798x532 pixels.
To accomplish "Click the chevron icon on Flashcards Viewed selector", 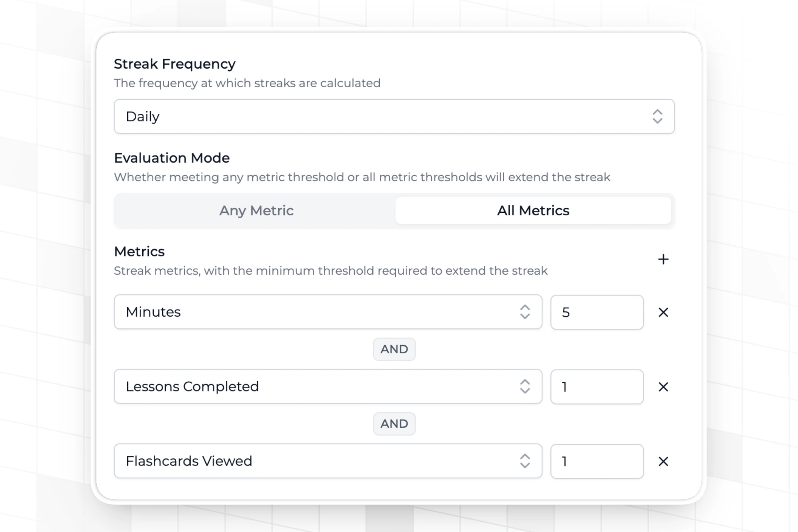I will 525,461.
